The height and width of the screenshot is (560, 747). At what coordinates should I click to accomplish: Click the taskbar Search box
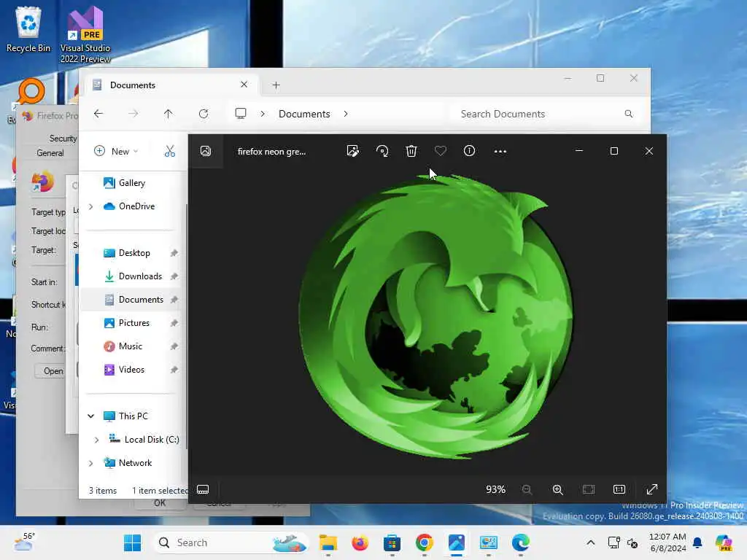pos(231,542)
